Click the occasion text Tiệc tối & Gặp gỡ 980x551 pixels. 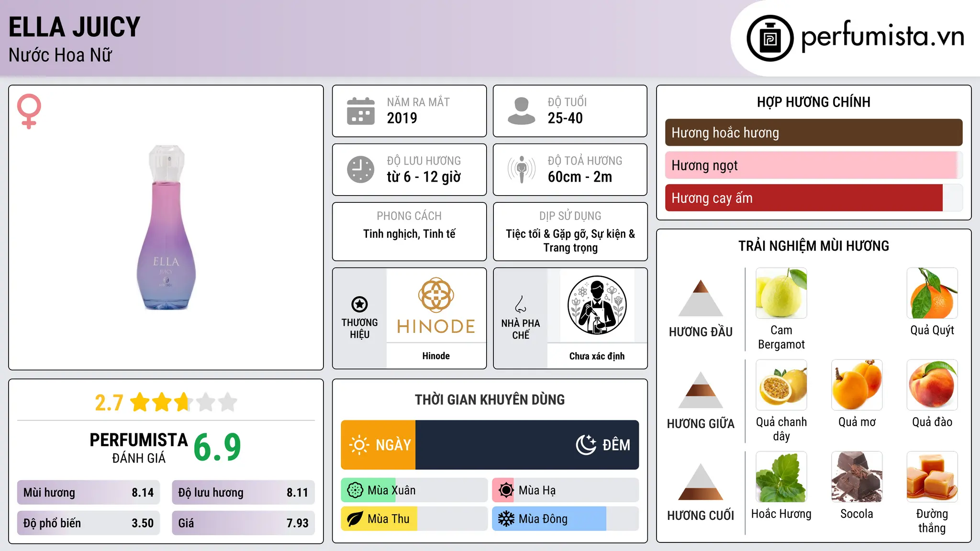pos(548,234)
